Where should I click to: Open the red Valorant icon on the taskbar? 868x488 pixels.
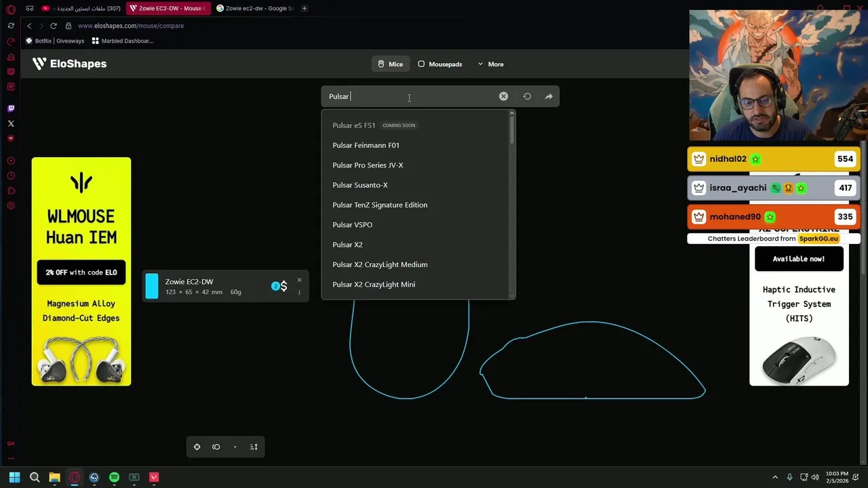point(154,477)
